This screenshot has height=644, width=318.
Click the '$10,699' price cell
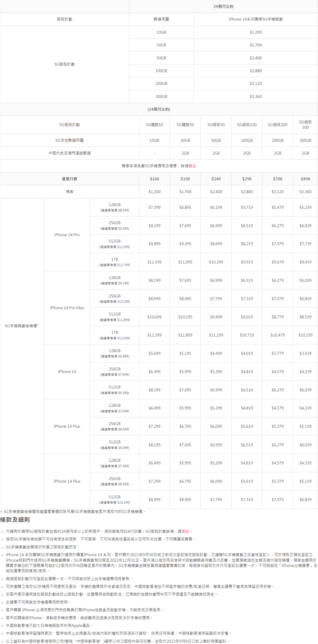pos(154,317)
